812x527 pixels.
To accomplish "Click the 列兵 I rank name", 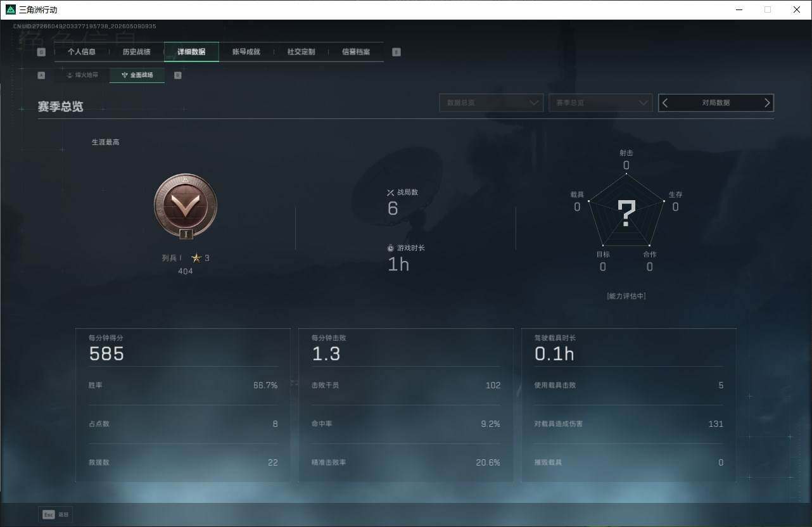I will pyautogui.click(x=172, y=258).
